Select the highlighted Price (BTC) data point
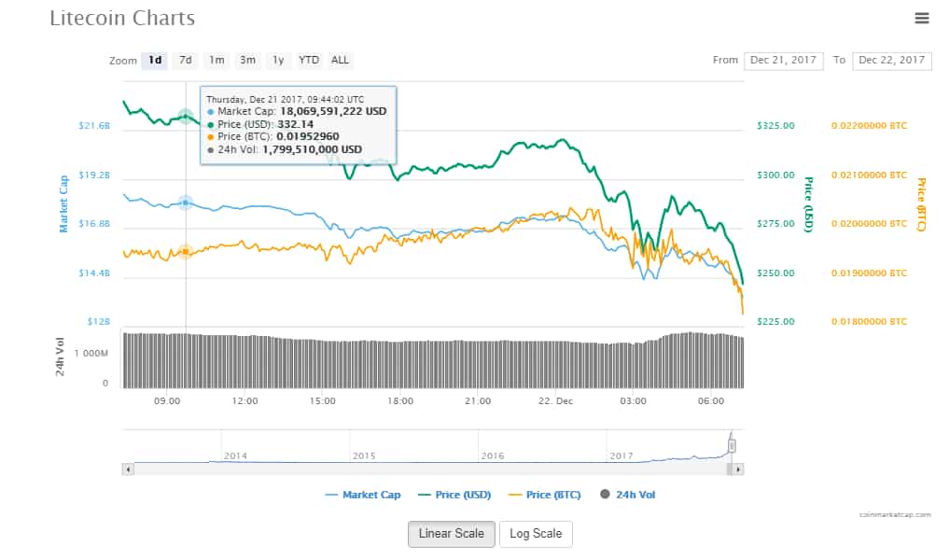 coord(186,251)
